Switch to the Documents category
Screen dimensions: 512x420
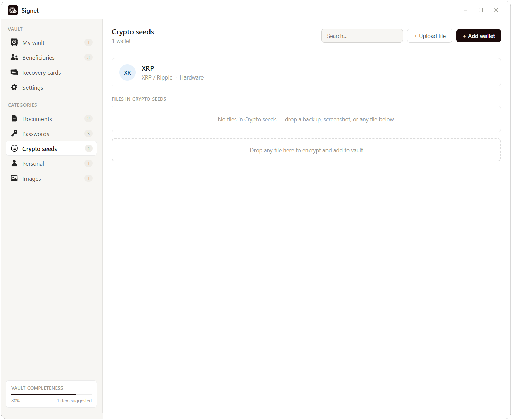(x=37, y=119)
